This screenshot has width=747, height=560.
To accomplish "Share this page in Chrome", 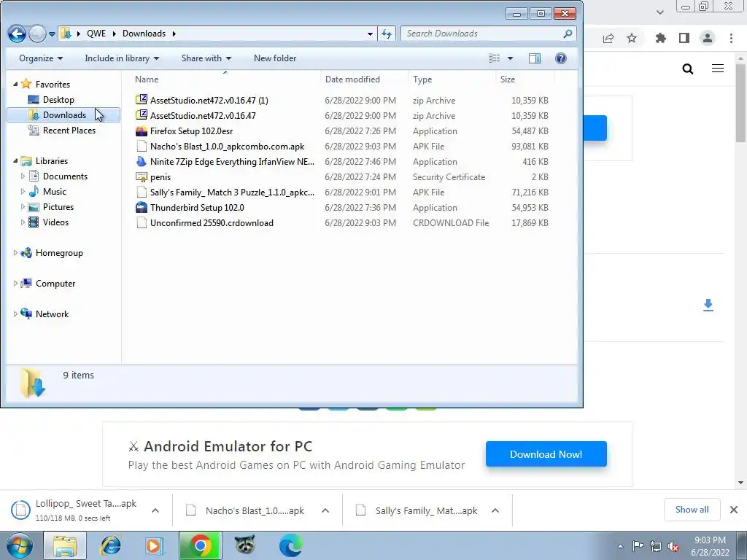I will coord(608,38).
